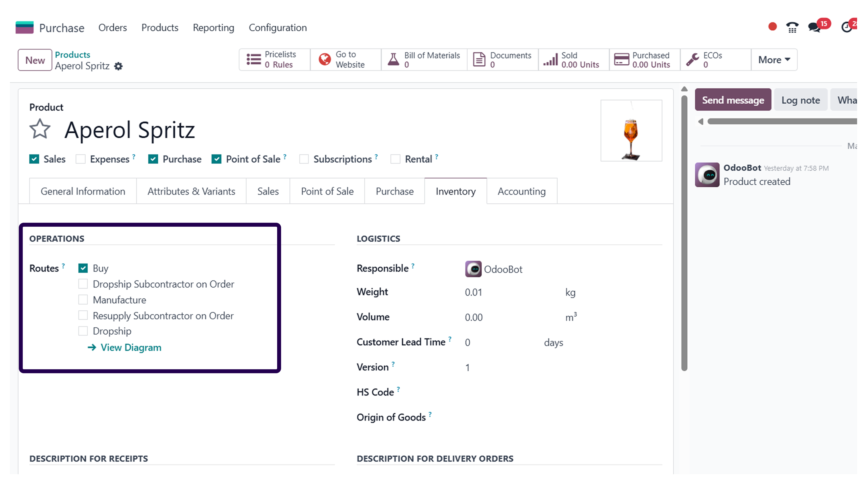Open Sold 0.00 Units stat button
This screenshot has height=494, width=868.
574,60
